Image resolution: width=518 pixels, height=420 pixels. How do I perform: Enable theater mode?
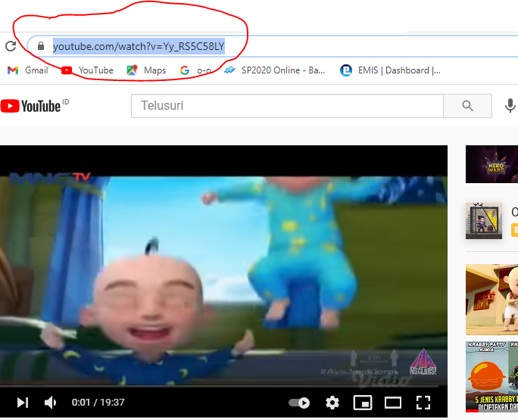tap(393, 403)
